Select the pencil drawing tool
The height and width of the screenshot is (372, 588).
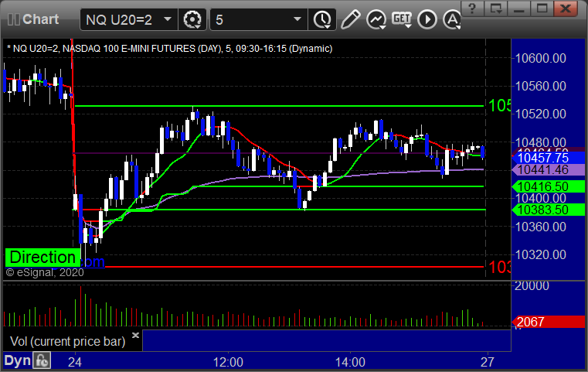pos(351,19)
